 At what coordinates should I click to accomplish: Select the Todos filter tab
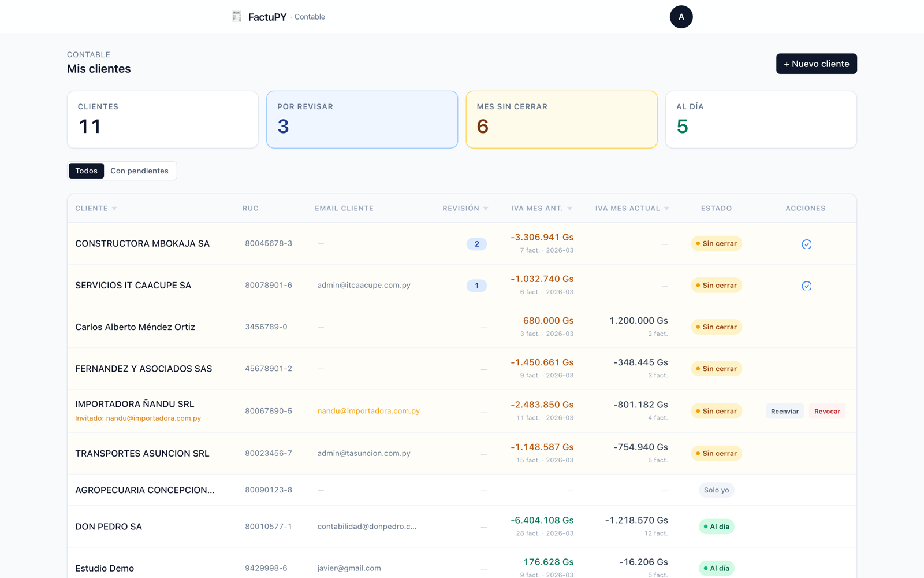point(86,171)
